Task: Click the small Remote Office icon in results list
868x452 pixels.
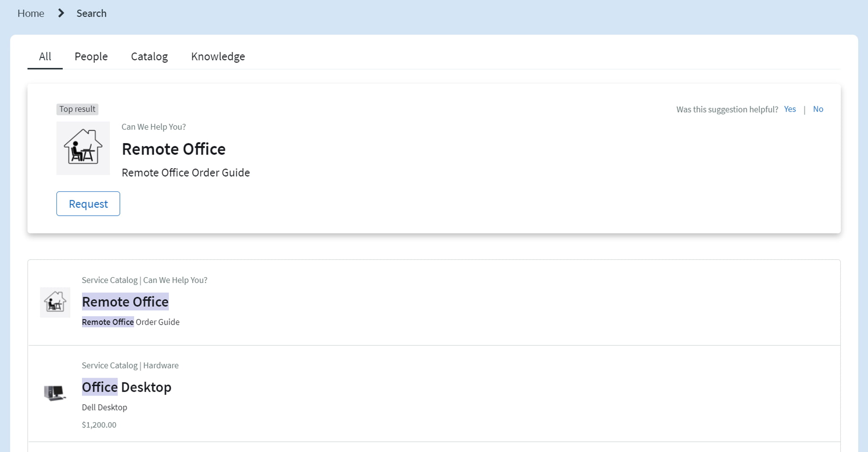Action: tap(55, 302)
